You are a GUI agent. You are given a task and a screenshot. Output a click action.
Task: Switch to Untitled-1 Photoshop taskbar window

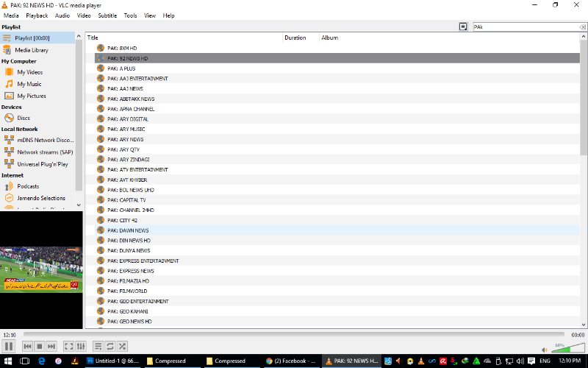click(114, 361)
